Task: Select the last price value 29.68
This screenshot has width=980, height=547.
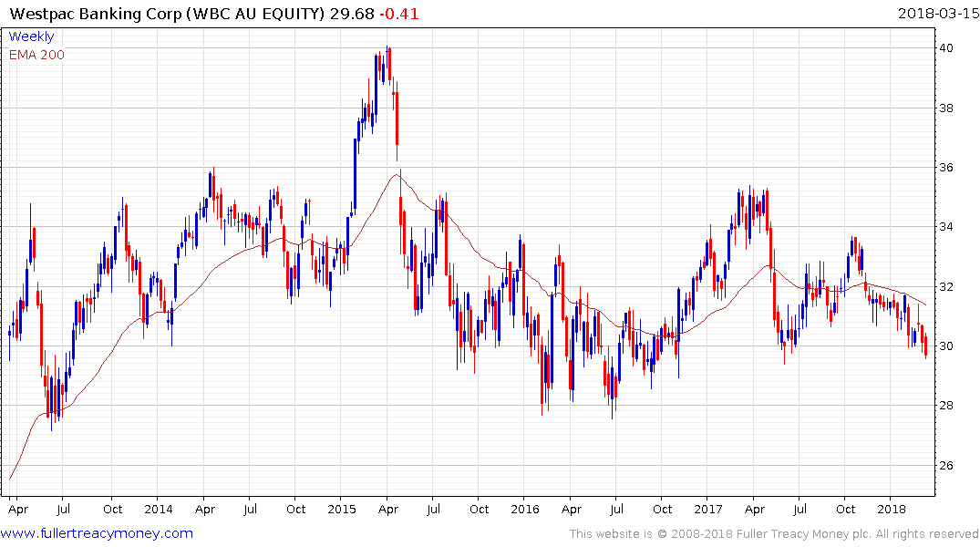Action: pyautogui.click(x=352, y=14)
